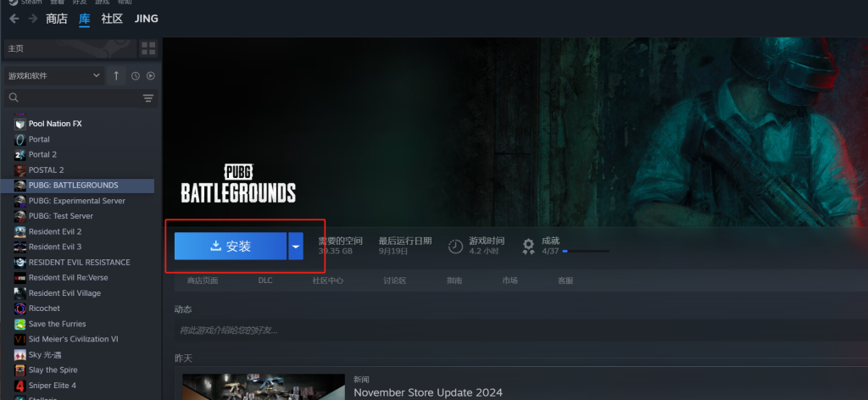Open the 商店 tab
868x400 pixels.
click(x=57, y=19)
